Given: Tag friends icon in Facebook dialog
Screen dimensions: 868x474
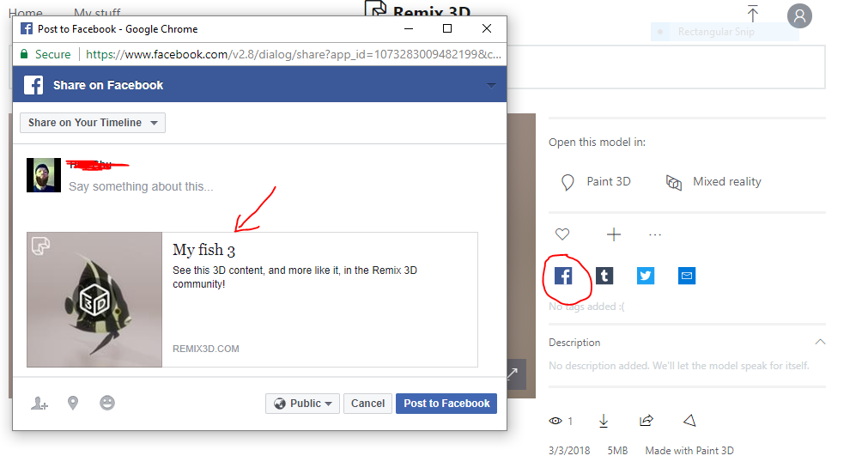Looking at the screenshot, I should pyautogui.click(x=39, y=403).
